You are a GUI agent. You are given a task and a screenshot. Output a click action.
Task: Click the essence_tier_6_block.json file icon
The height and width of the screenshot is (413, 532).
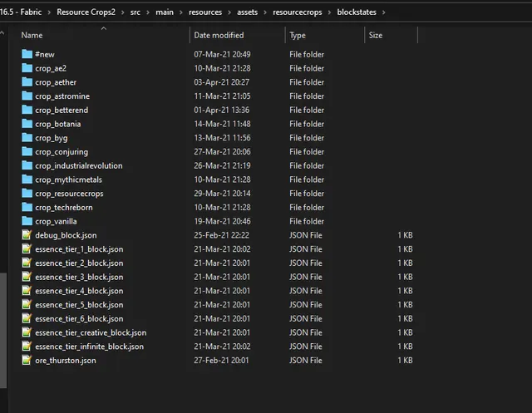(27, 318)
